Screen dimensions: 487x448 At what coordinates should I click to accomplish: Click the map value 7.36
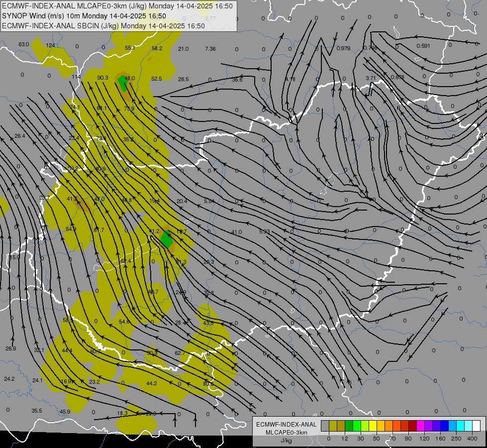tap(210, 49)
